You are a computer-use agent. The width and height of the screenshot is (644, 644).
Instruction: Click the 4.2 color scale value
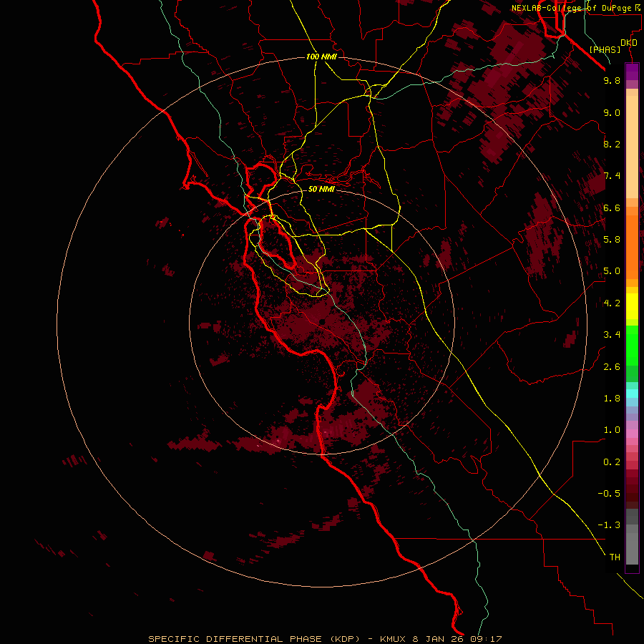[612, 303]
